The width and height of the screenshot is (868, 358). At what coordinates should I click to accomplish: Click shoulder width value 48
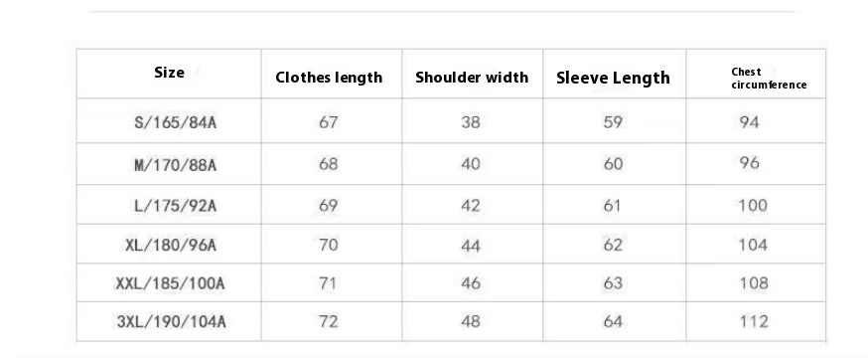471,322
